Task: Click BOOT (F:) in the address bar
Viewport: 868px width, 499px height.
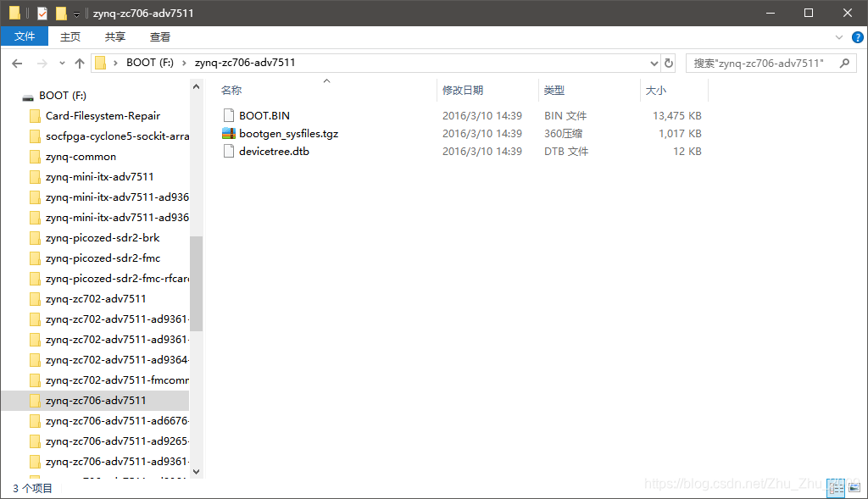Action: click(x=149, y=63)
